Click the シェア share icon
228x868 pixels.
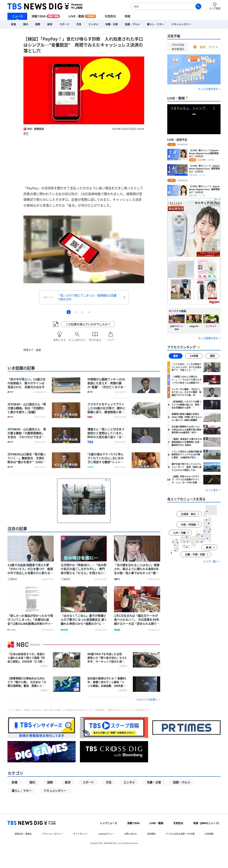pyautogui.click(x=110, y=334)
